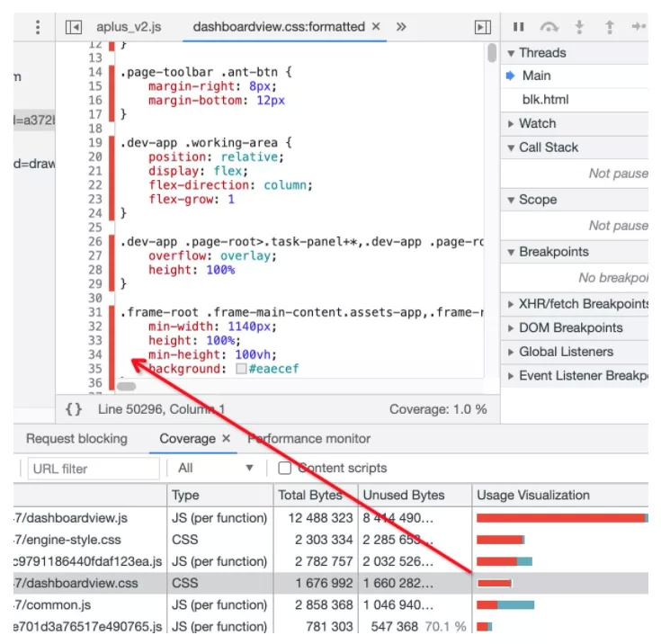Click the step over debugger icon
661x644 pixels.
548,27
